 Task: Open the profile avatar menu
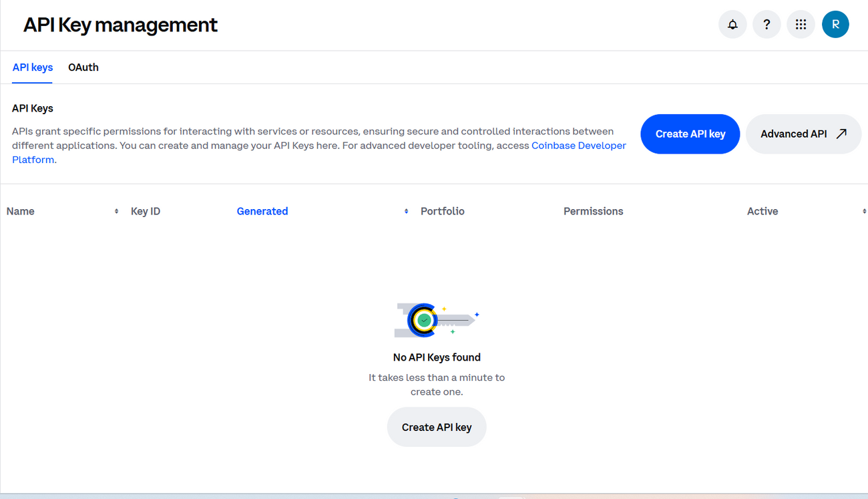tap(835, 24)
